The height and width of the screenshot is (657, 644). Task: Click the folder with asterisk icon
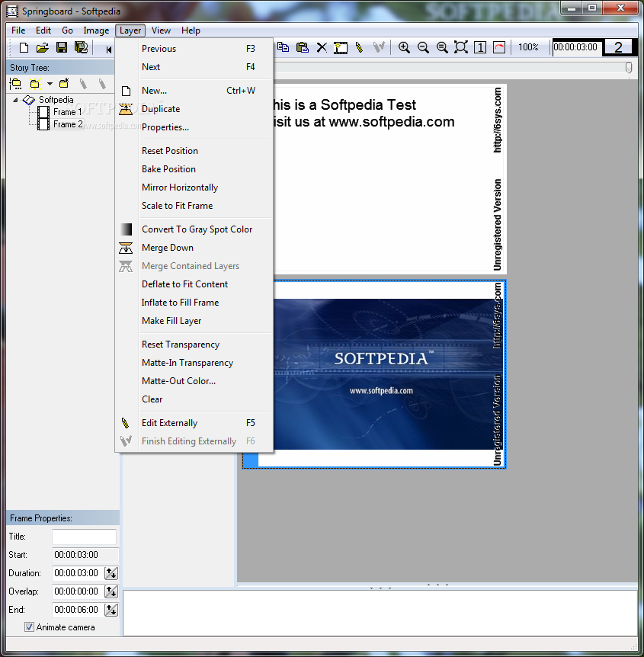pos(64,84)
